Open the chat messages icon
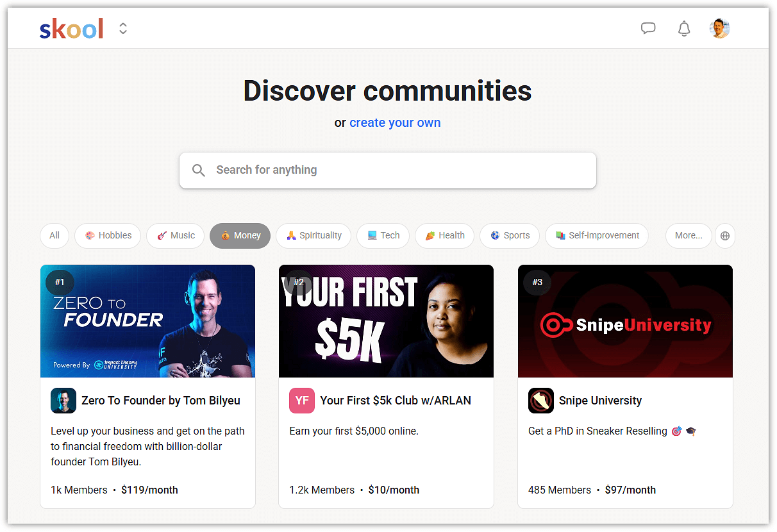Screen dimensions: 777x532 click(x=648, y=28)
